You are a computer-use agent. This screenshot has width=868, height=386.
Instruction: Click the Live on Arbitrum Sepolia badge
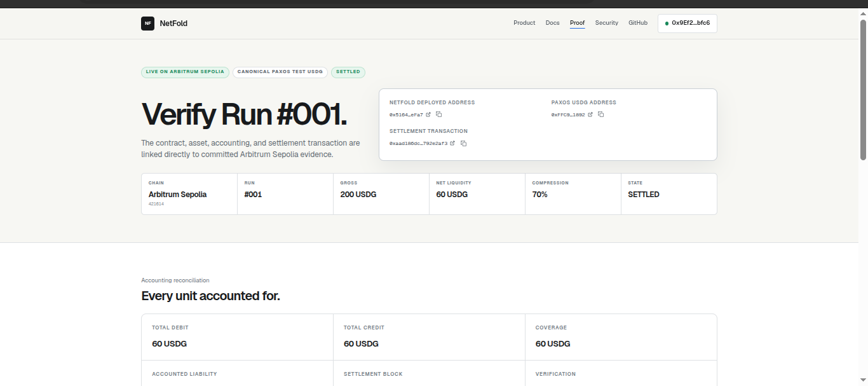point(185,72)
